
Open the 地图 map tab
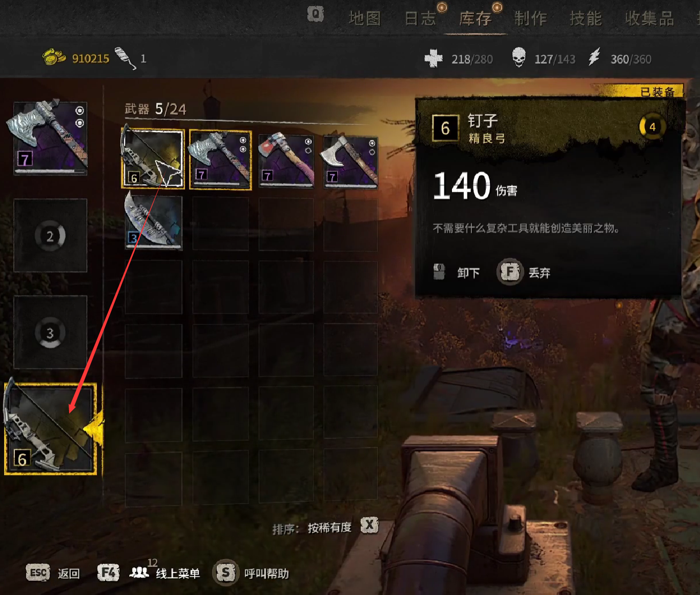point(365,18)
